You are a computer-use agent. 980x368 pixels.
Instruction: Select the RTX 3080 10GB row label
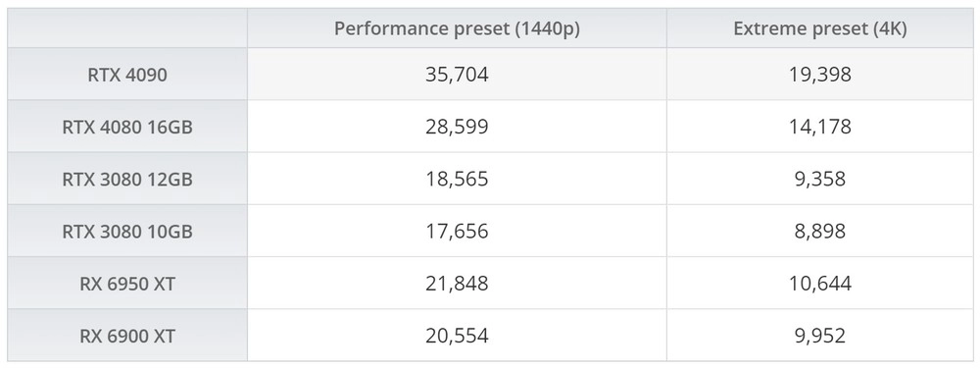click(127, 231)
